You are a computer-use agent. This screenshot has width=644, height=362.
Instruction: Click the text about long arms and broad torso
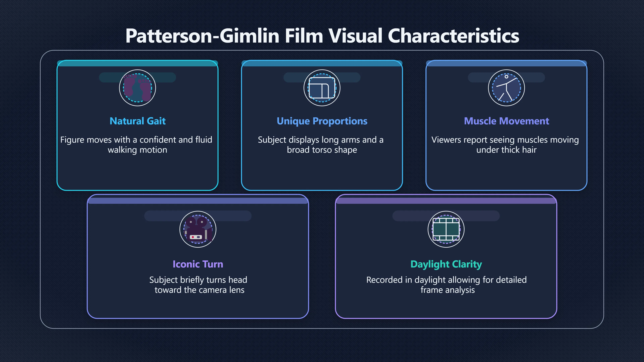click(321, 145)
